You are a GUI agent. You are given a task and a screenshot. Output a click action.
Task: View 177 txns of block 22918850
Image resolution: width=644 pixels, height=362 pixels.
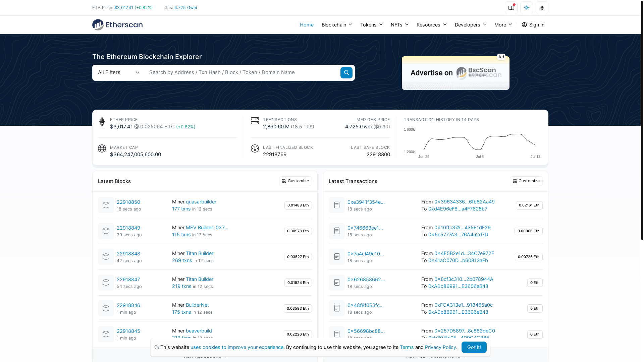(x=181, y=208)
